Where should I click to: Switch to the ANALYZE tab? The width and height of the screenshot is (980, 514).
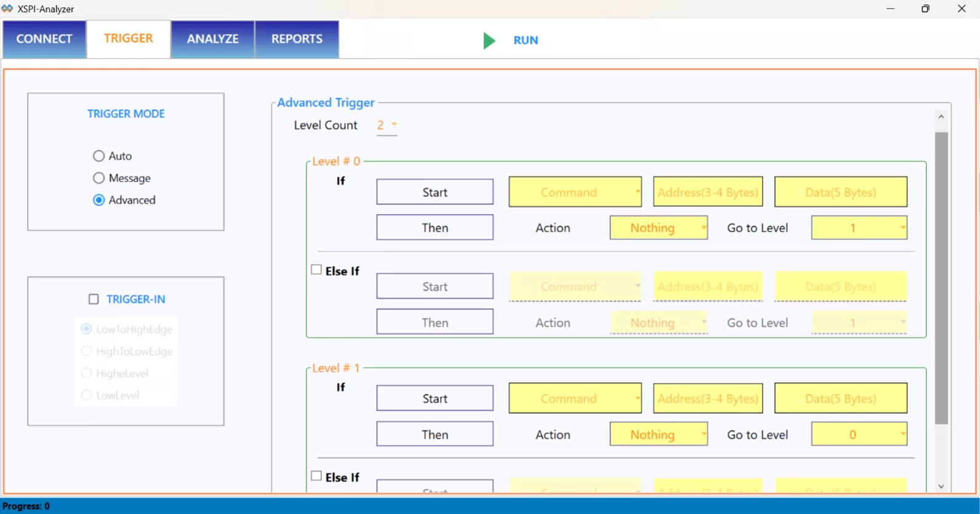click(x=212, y=39)
